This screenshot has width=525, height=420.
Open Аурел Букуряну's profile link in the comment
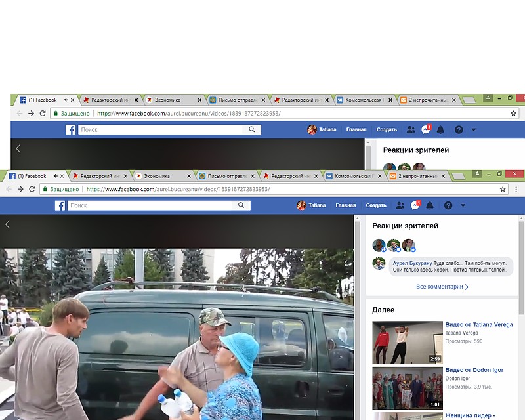tap(412, 263)
